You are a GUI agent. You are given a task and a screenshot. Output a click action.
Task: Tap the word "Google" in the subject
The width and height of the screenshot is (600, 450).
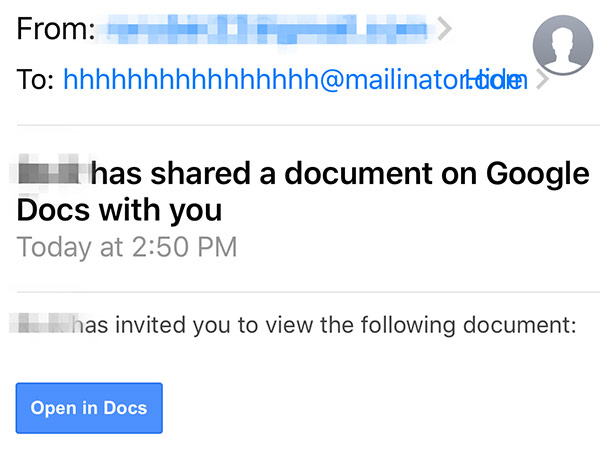538,175
